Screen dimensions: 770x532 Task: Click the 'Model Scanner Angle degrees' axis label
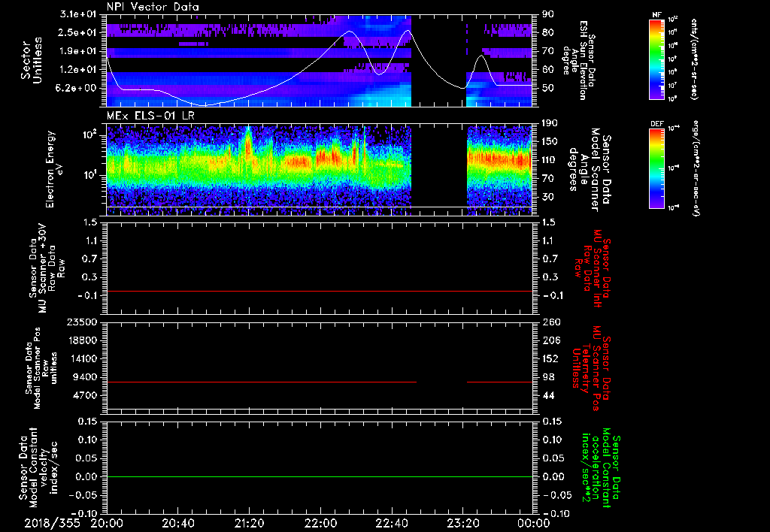pyautogui.click(x=590, y=170)
